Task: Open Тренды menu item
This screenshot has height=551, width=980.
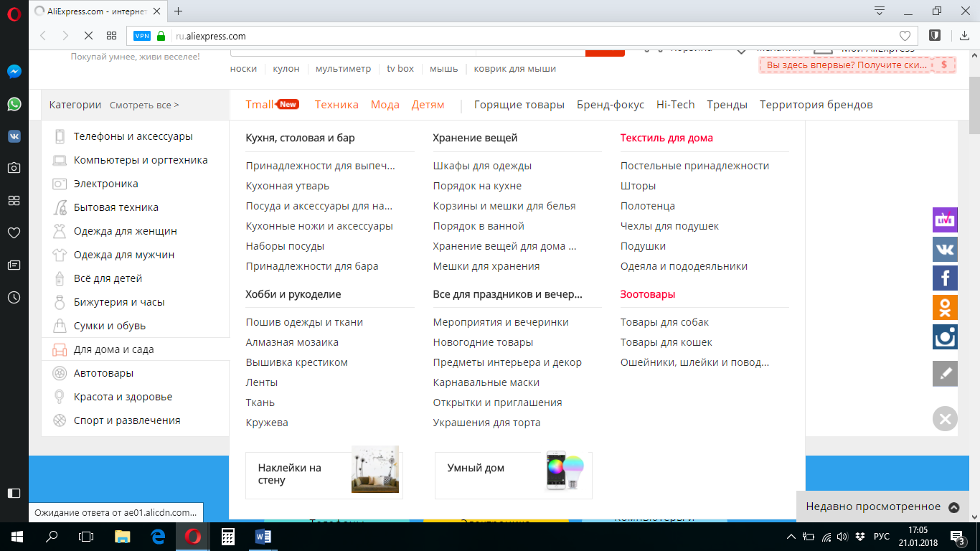Action: point(727,105)
